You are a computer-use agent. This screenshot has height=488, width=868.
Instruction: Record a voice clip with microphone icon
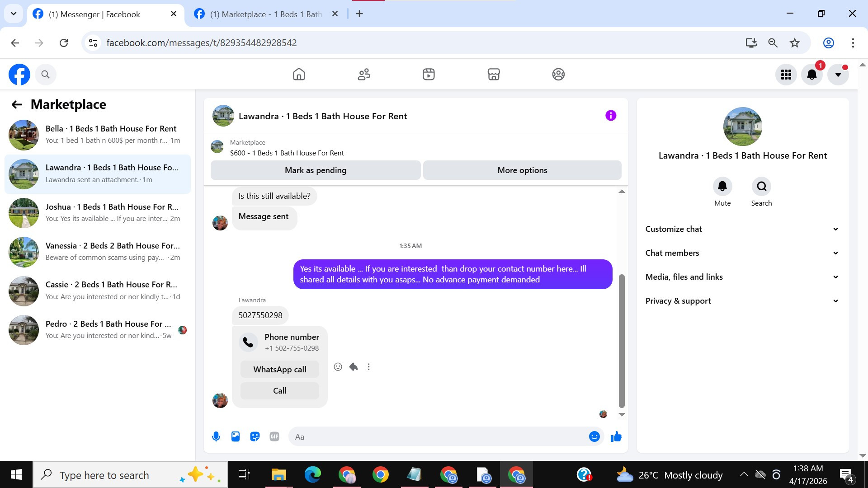pos(216,436)
